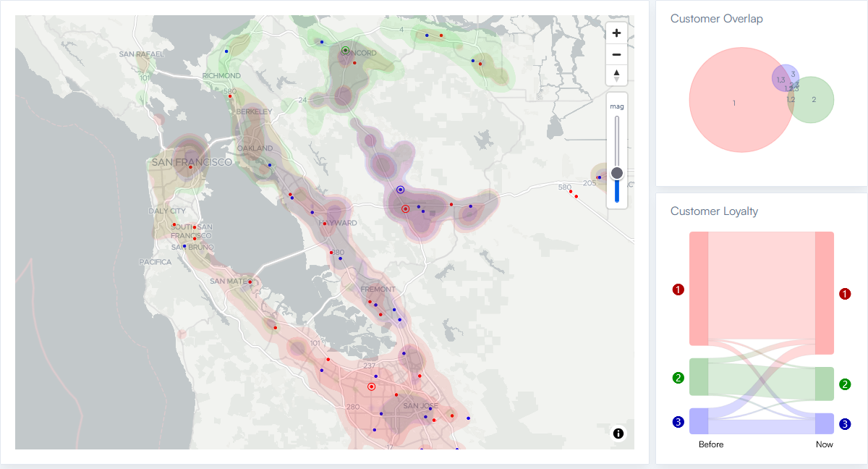Click BERKELEY map label

(x=254, y=111)
